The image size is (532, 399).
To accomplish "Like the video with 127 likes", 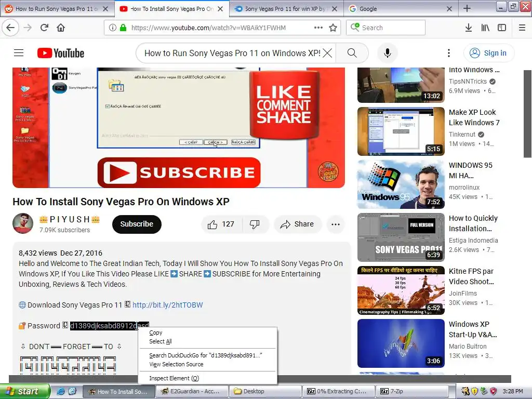I will click(x=222, y=224).
